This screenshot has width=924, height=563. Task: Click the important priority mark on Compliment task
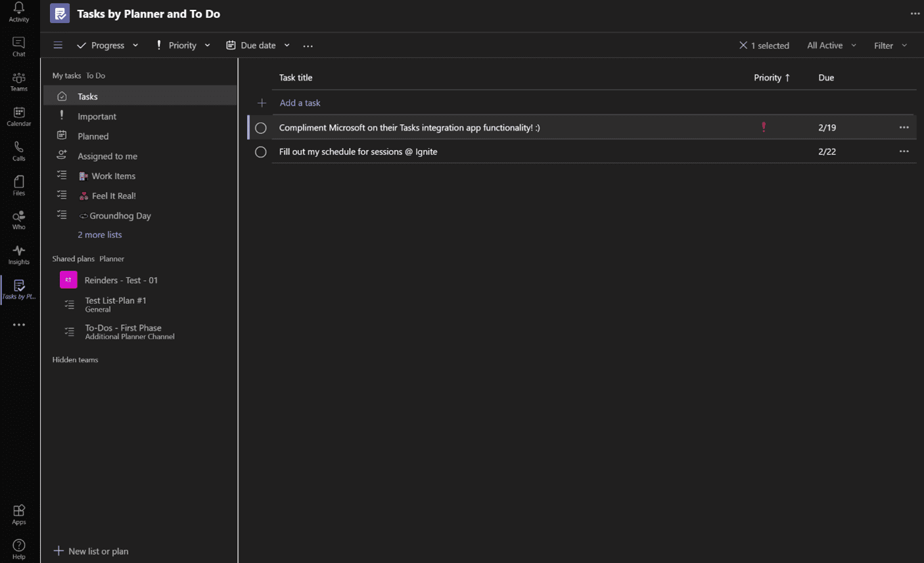coord(764,127)
